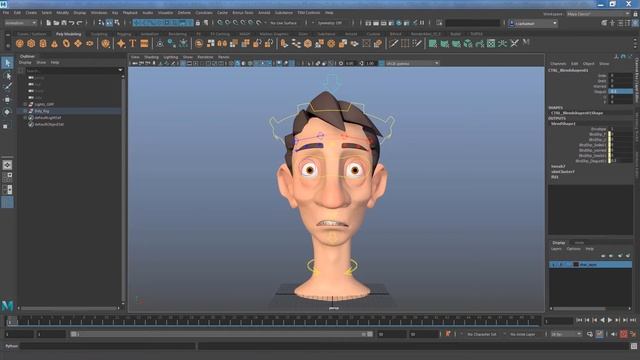Click the range slider bar
Viewport: 640px width, 360px height.
click(222, 334)
